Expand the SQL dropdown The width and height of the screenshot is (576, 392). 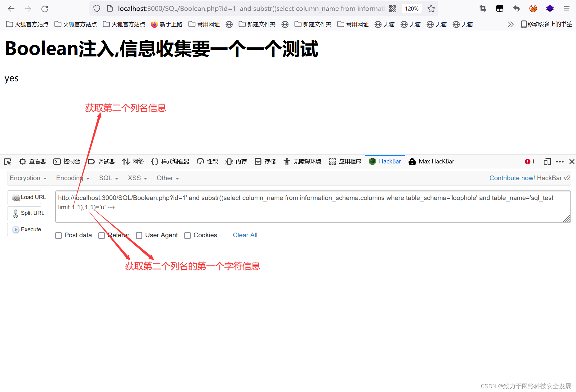(x=109, y=178)
